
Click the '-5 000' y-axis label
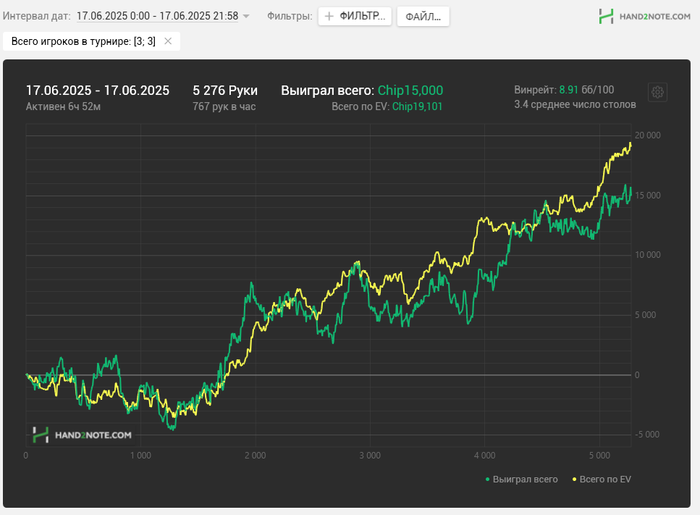click(647, 435)
